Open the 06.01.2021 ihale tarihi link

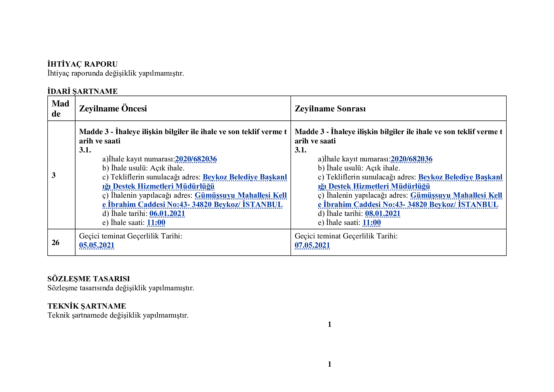coord(167,213)
